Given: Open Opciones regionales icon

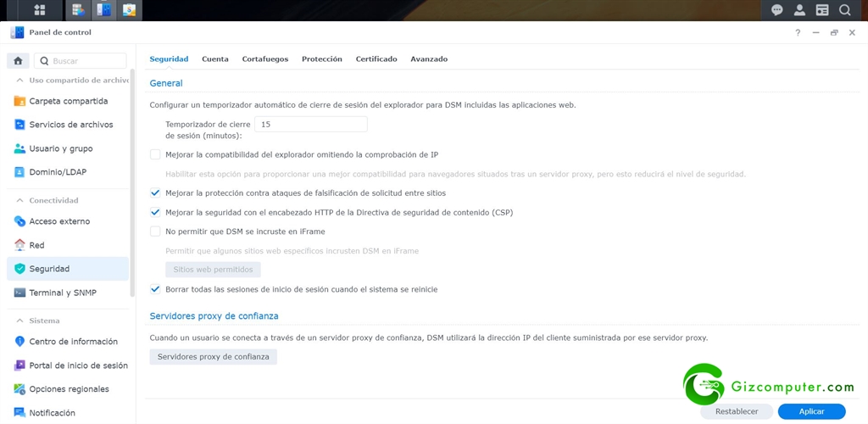Looking at the screenshot, I should [x=20, y=388].
